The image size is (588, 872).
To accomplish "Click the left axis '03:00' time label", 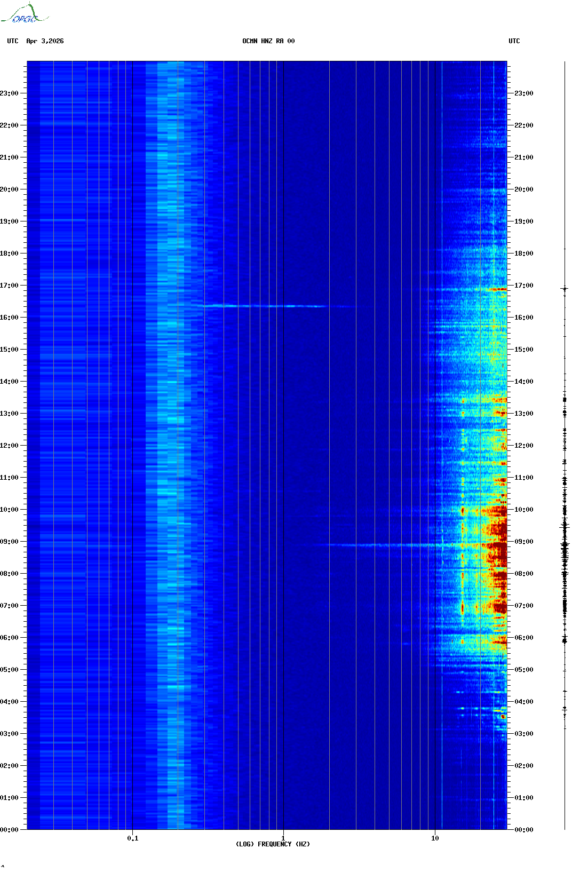I will [9, 734].
